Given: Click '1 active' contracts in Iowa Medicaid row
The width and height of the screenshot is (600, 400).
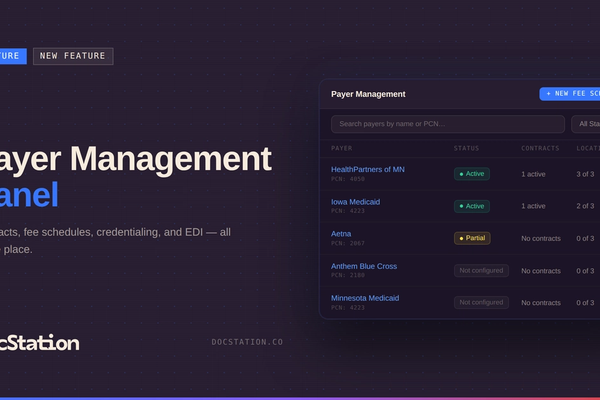Looking at the screenshot, I should click(x=533, y=206).
